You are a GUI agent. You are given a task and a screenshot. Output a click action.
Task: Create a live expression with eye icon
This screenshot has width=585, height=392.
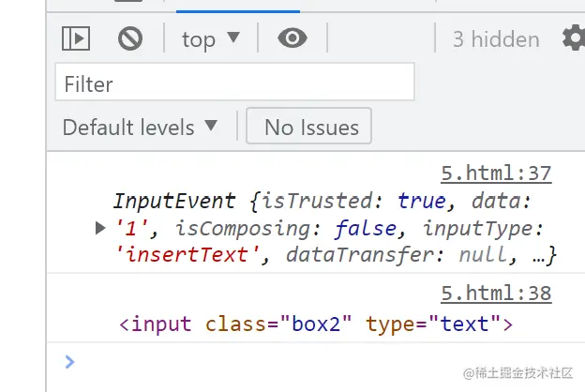tap(292, 38)
